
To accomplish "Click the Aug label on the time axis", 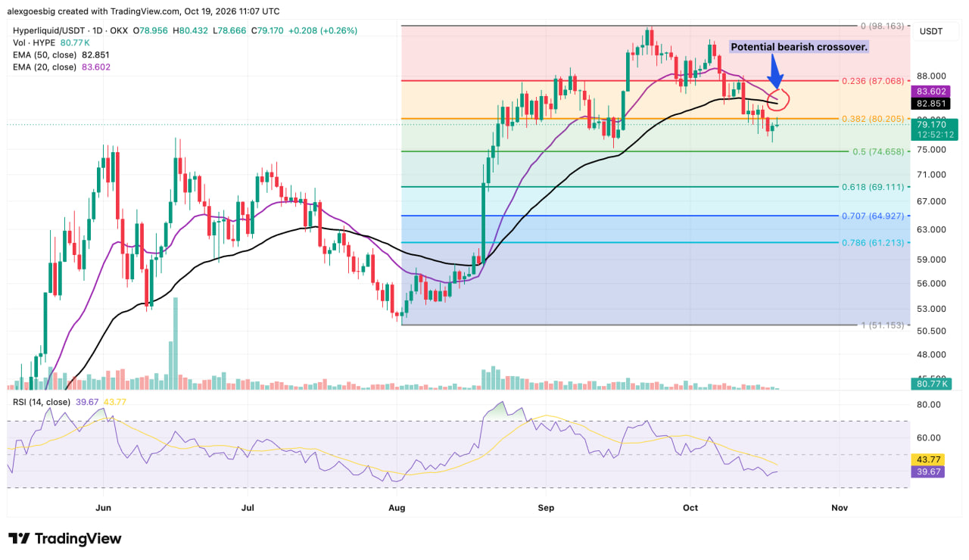I will tap(397, 508).
